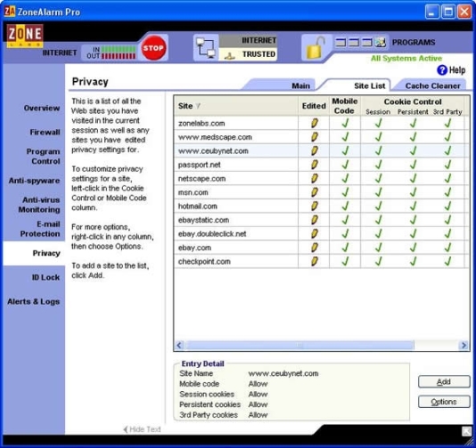Open Alerts & Logs in the sidebar
Viewport: 476px width, 448px height.
pyautogui.click(x=33, y=302)
